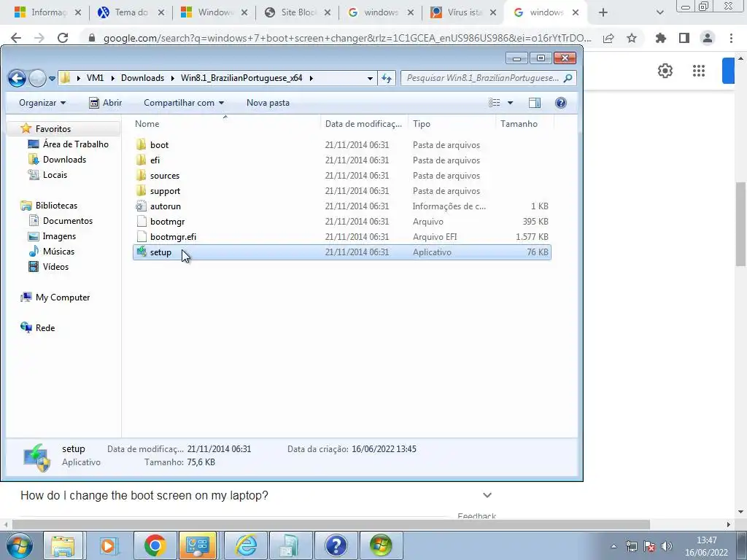Open the Organizar menu
The width and height of the screenshot is (747, 560).
point(42,103)
